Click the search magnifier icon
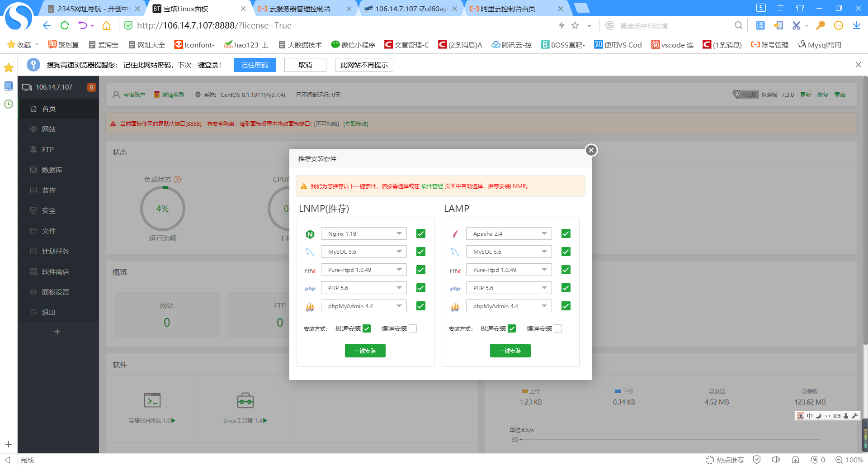 pyautogui.click(x=738, y=25)
